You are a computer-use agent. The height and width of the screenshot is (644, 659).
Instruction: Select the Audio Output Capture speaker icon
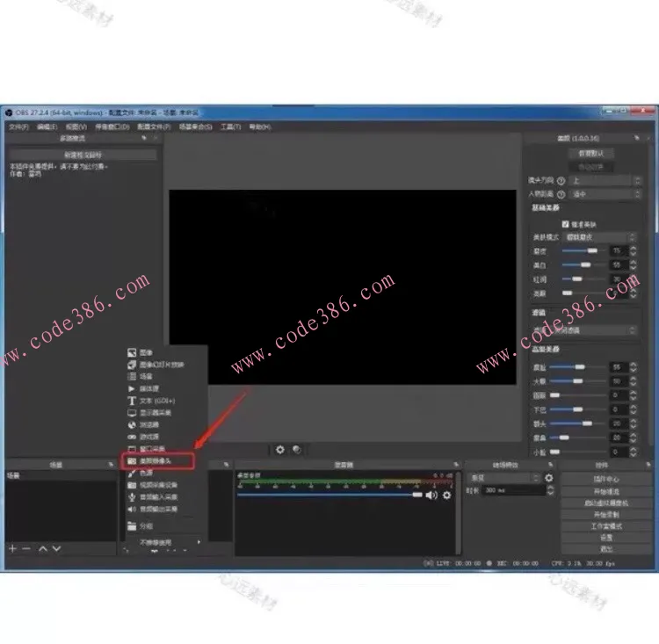click(x=132, y=509)
